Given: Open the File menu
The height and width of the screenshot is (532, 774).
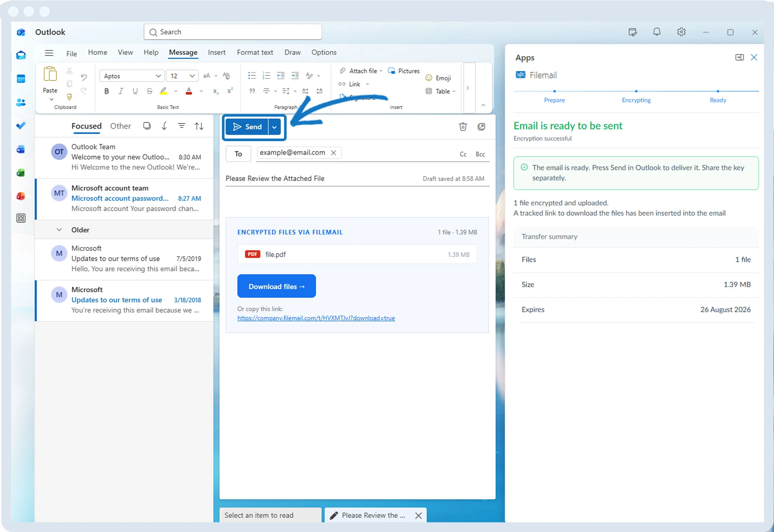Looking at the screenshot, I should 71,53.
